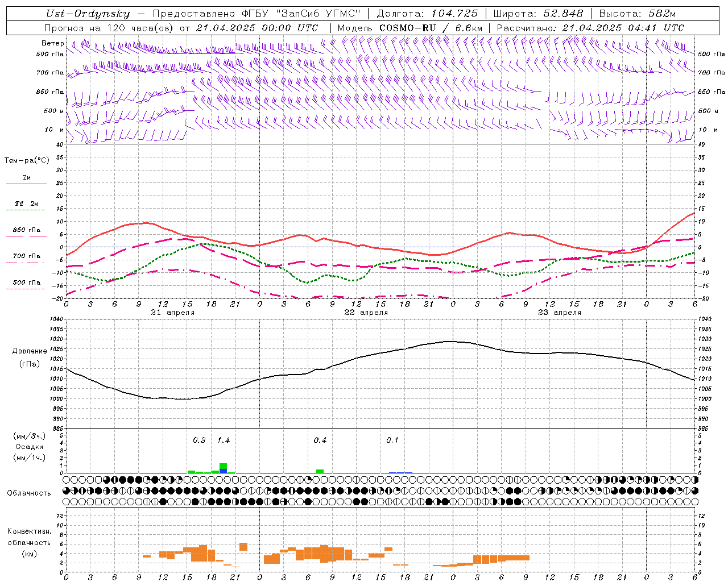Click the tallest green precipitation bar
The image size is (728, 582).
click(x=224, y=466)
